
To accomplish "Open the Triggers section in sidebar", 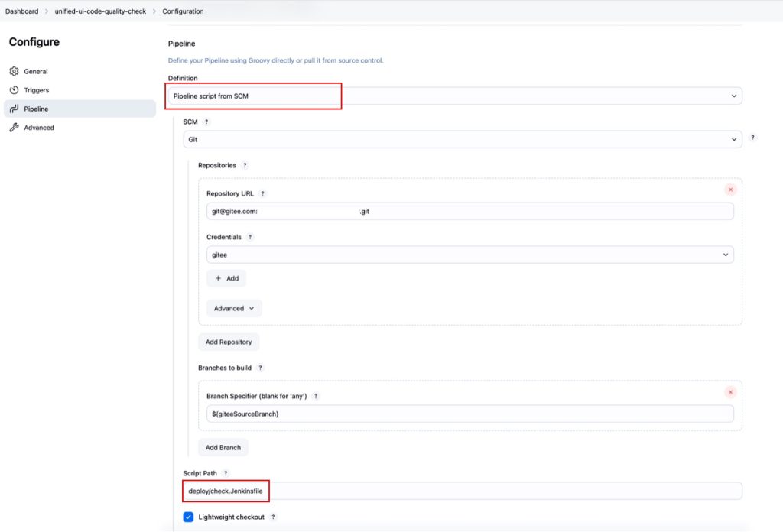I will pos(37,90).
